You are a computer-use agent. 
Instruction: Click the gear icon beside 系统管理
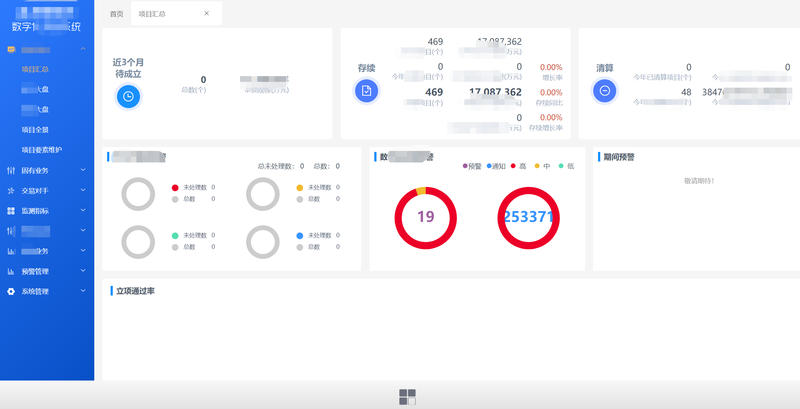click(x=11, y=292)
